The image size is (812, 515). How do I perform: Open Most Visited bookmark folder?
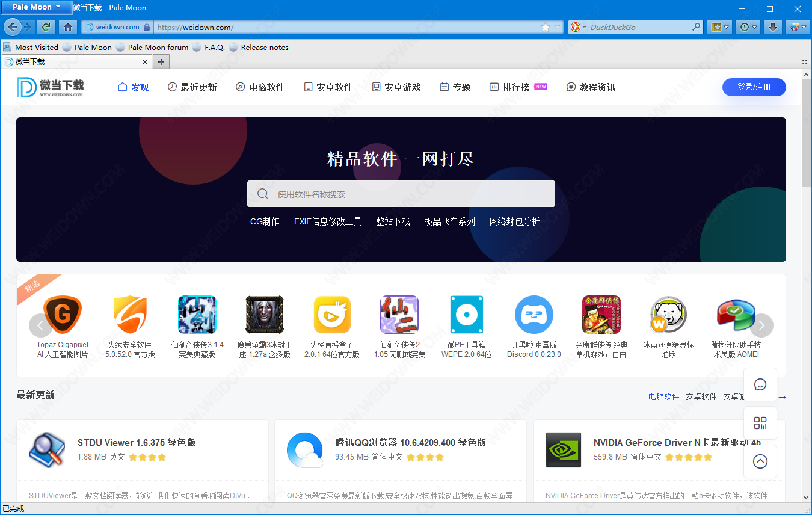pos(31,47)
